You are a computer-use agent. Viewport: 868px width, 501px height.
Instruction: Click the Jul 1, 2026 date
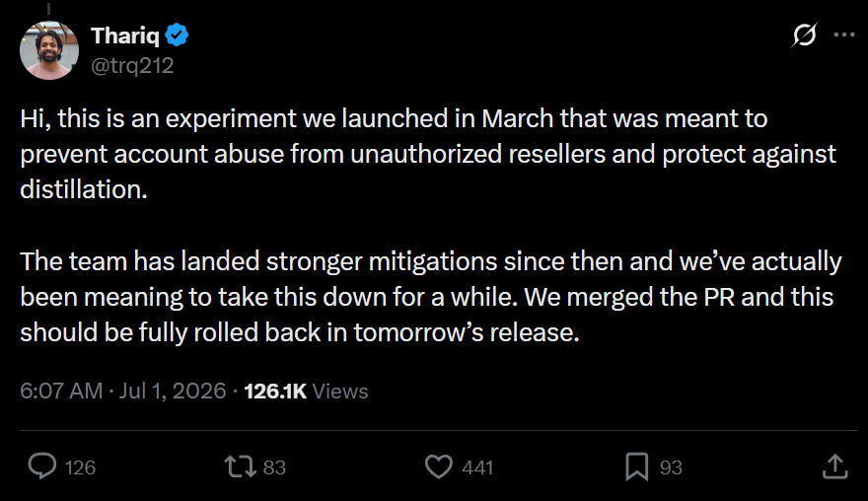[x=173, y=391]
